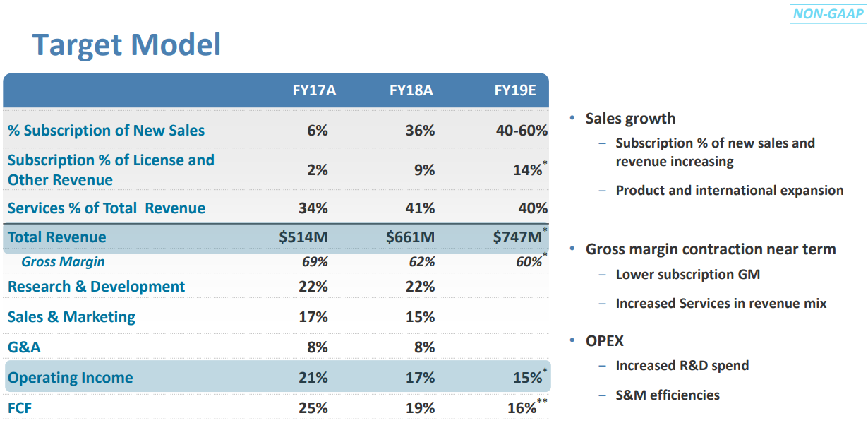Click the Sales growth bullet heading

[x=630, y=119]
